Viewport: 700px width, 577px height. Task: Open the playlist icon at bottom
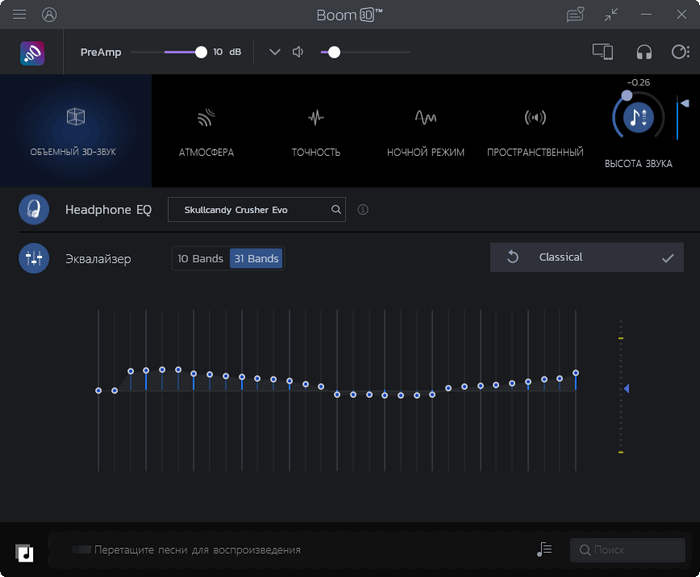coord(544,549)
